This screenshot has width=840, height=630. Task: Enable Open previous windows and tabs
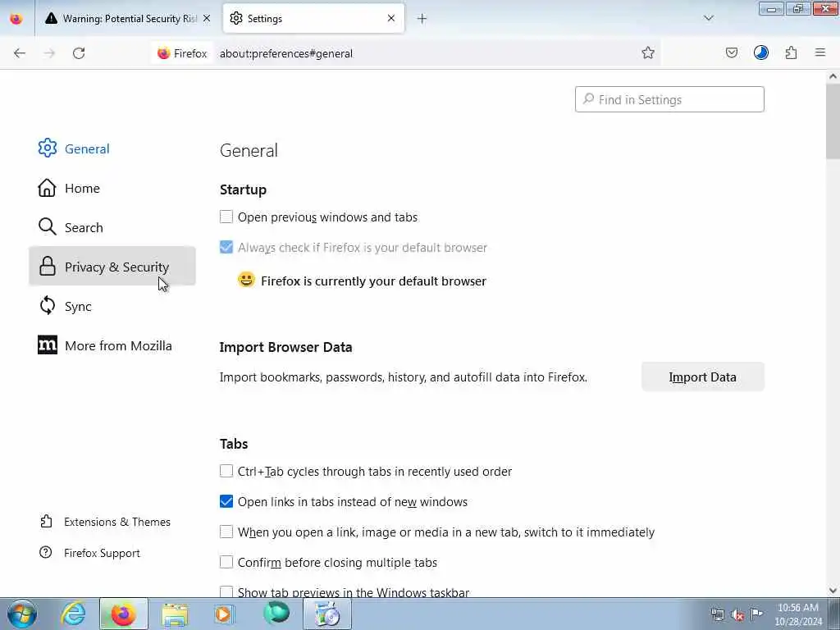(226, 217)
